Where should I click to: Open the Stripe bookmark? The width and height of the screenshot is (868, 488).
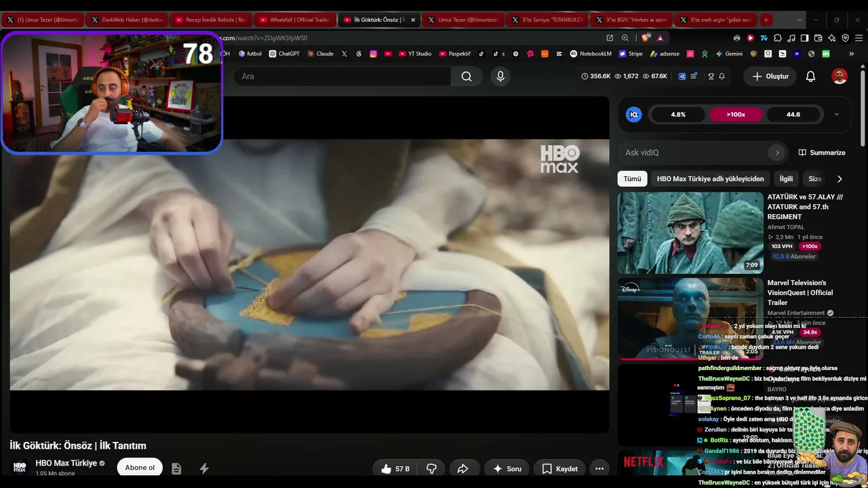coord(631,54)
